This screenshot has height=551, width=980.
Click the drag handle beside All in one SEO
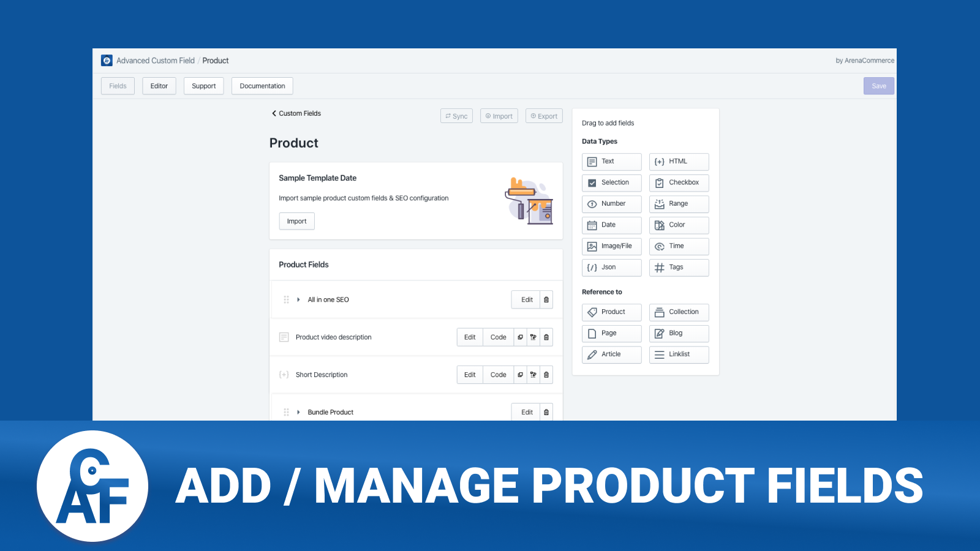pos(286,300)
